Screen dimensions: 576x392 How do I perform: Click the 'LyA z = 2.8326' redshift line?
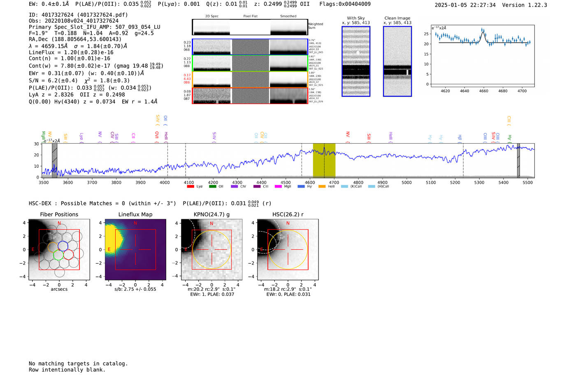[51, 95]
